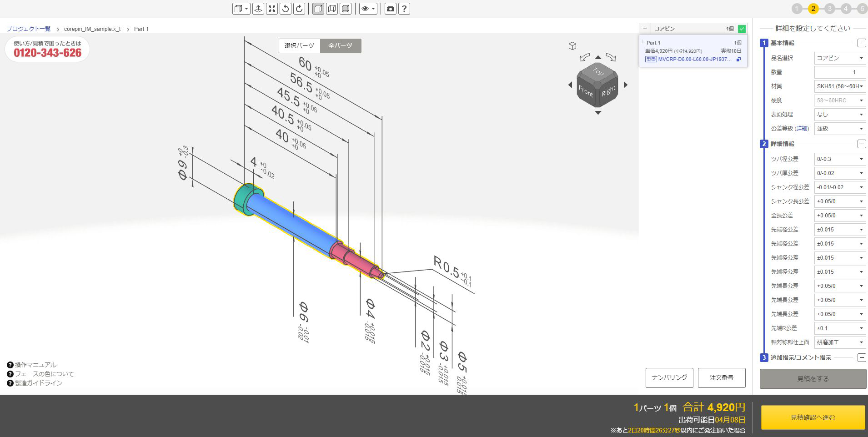Go to プロジェクト一覧 in the breadcrumb
Screen dimensions: 868x437
coord(29,29)
